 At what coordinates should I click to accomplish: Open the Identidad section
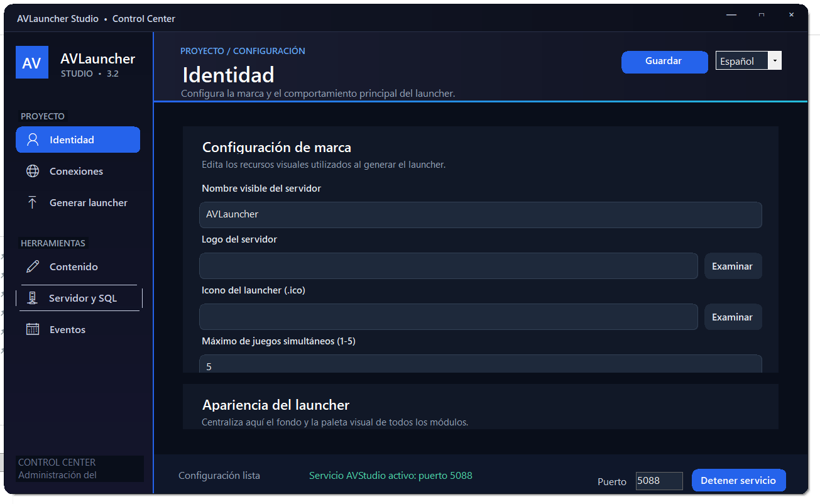78,140
